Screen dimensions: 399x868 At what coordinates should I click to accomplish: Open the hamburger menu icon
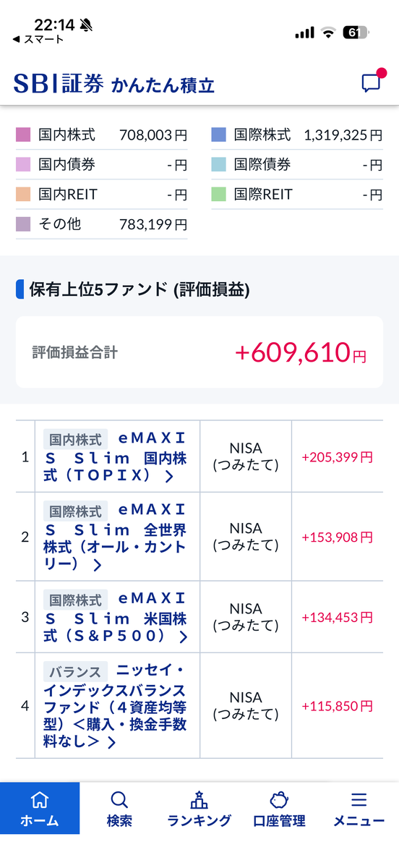(x=359, y=800)
